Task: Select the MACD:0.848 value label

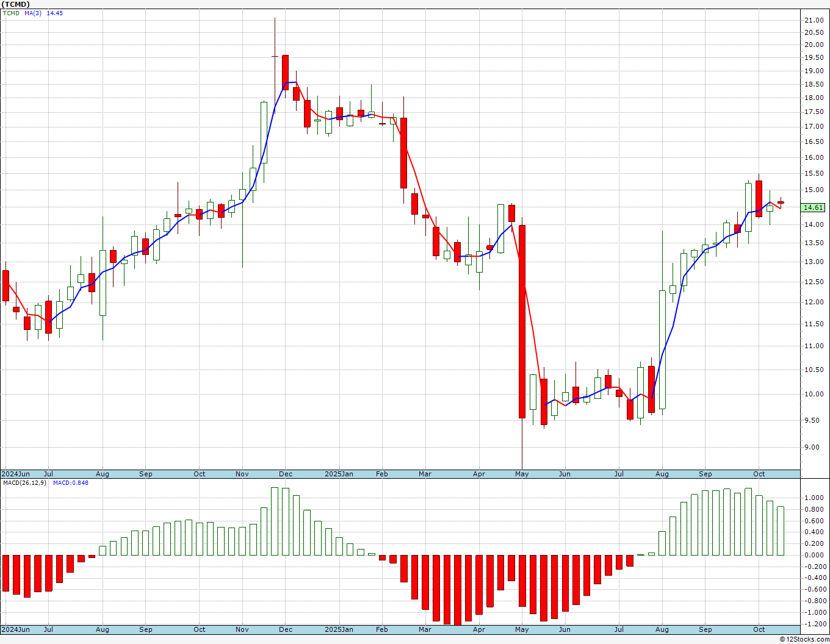Action: coord(71,482)
